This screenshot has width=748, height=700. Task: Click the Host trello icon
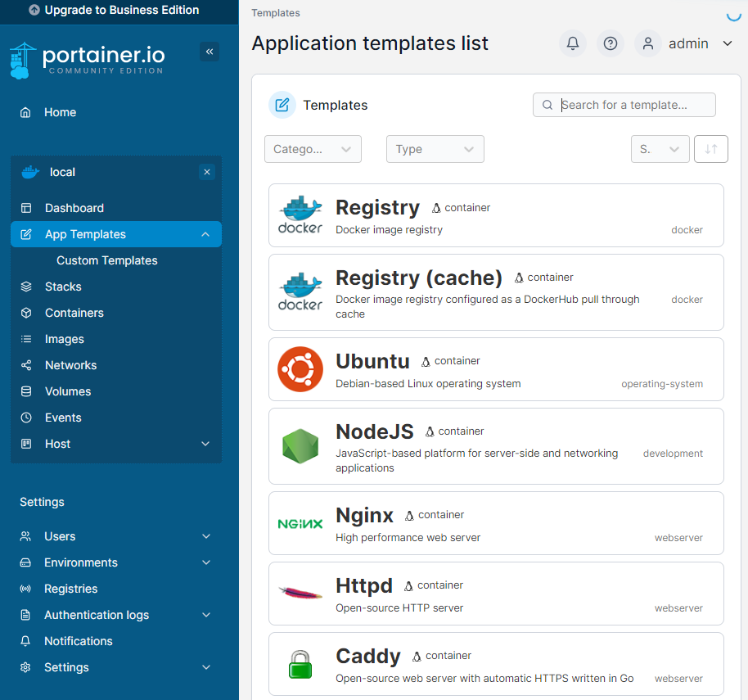[x=26, y=444]
